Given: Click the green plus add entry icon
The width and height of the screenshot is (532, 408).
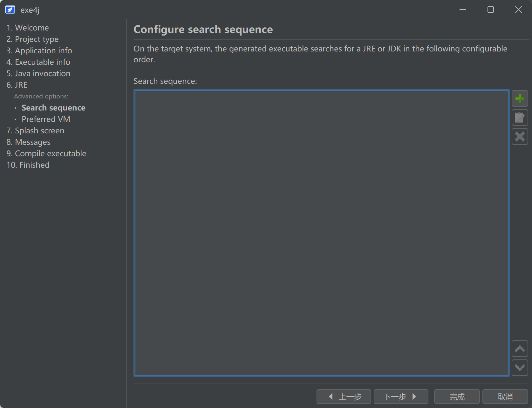Looking at the screenshot, I should tap(520, 98).
